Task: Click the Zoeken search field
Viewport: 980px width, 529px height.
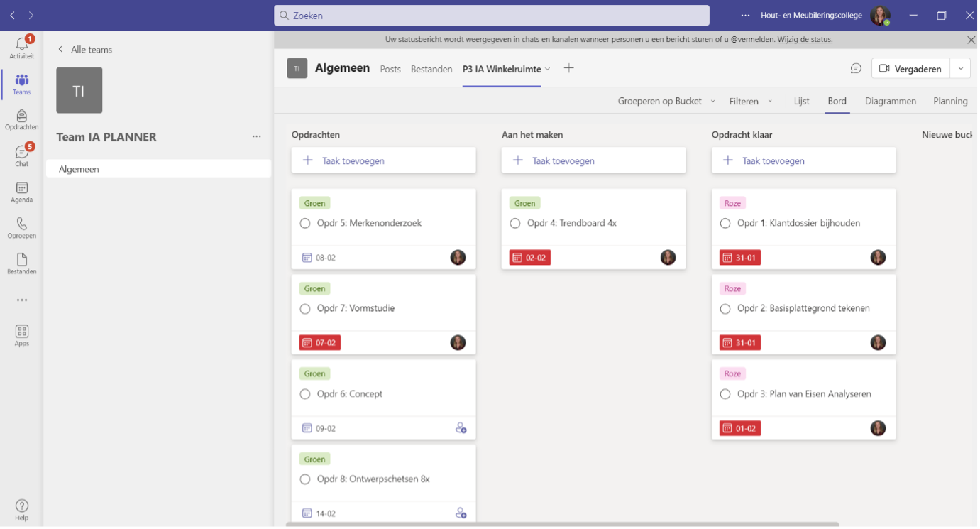Action: (491, 16)
